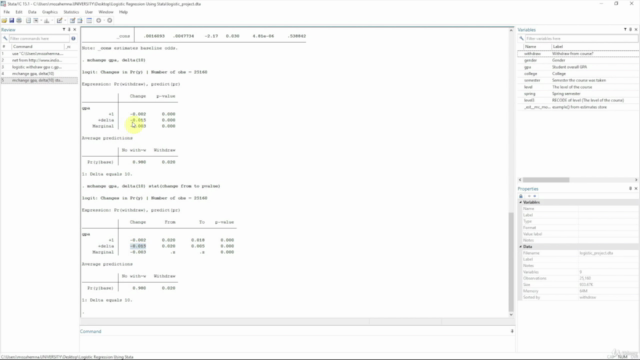This screenshot has width=640, height=360.
Task: Select command 4 'mchange gpa, delta(10)' in Review
Action: [39, 73]
